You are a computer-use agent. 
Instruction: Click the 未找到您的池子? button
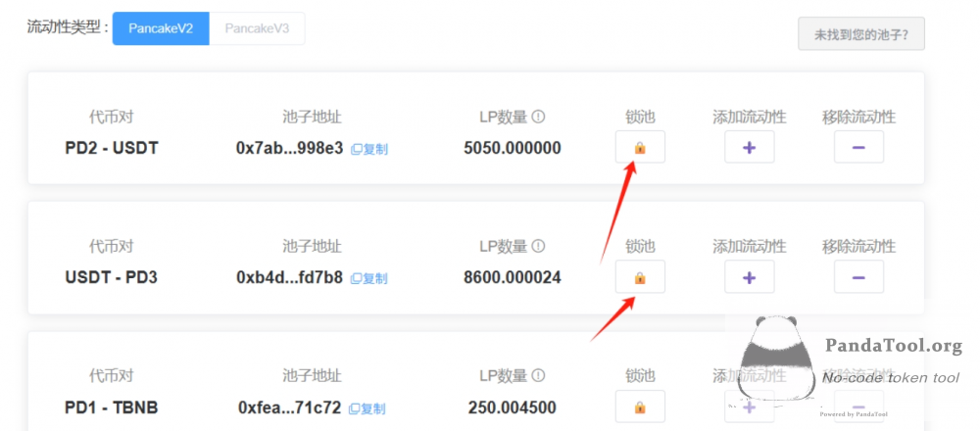point(860,34)
